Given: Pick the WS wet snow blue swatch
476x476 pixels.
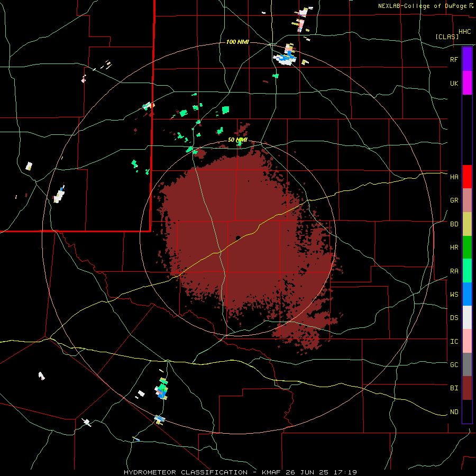Looking at the screenshot, I should click(x=467, y=294).
